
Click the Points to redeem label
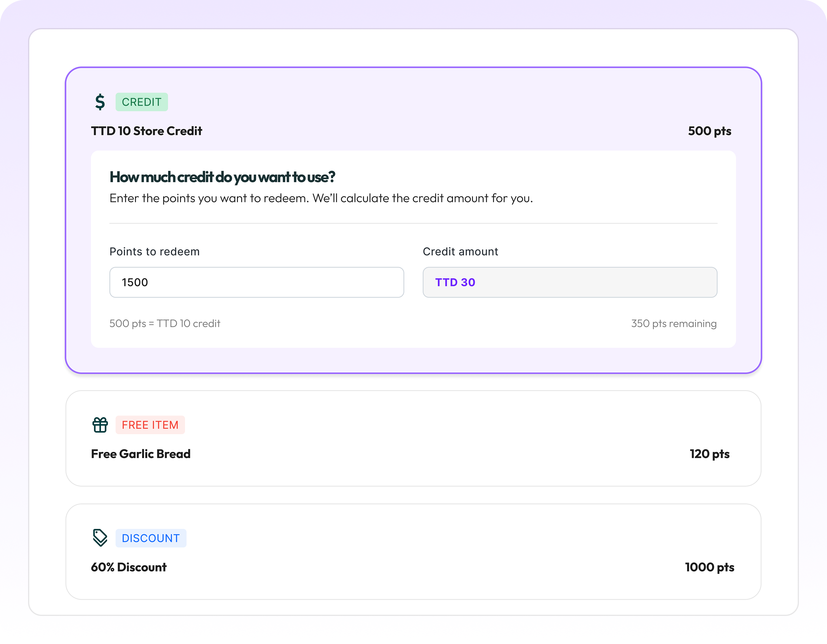155,252
